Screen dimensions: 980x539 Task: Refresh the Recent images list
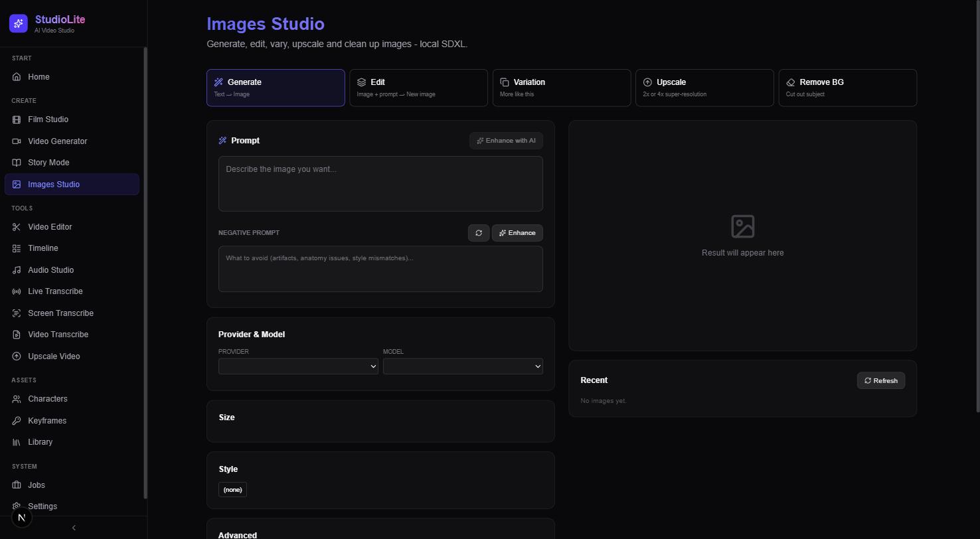(881, 380)
